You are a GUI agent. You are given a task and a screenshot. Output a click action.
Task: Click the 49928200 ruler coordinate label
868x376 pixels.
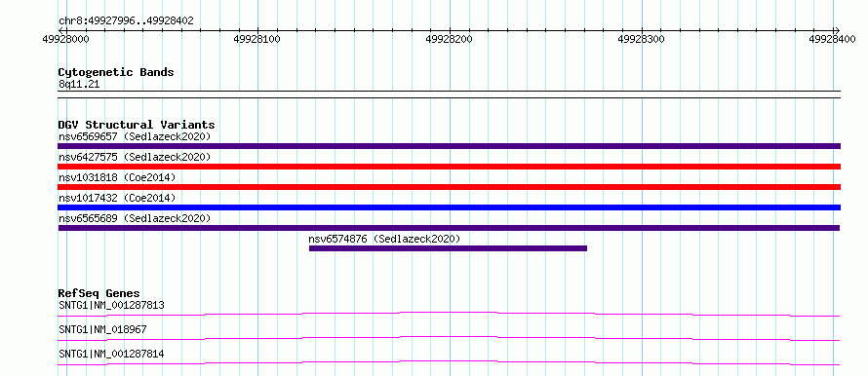pos(450,39)
